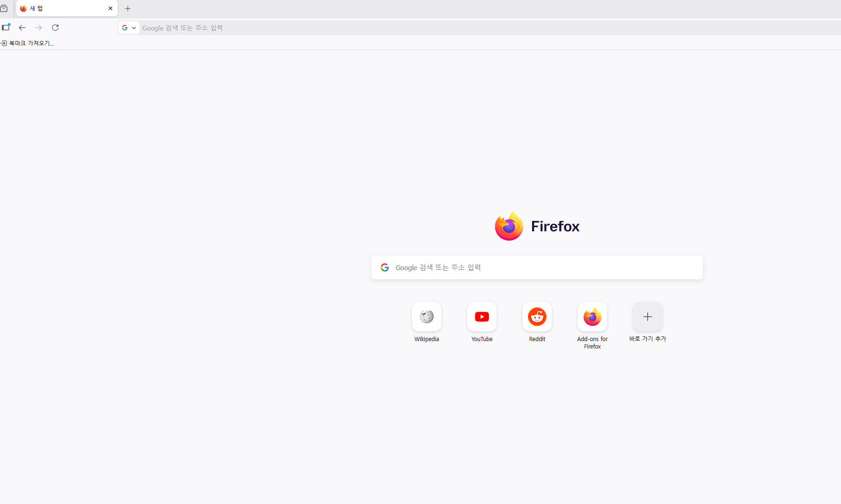Reload the current page

point(55,28)
